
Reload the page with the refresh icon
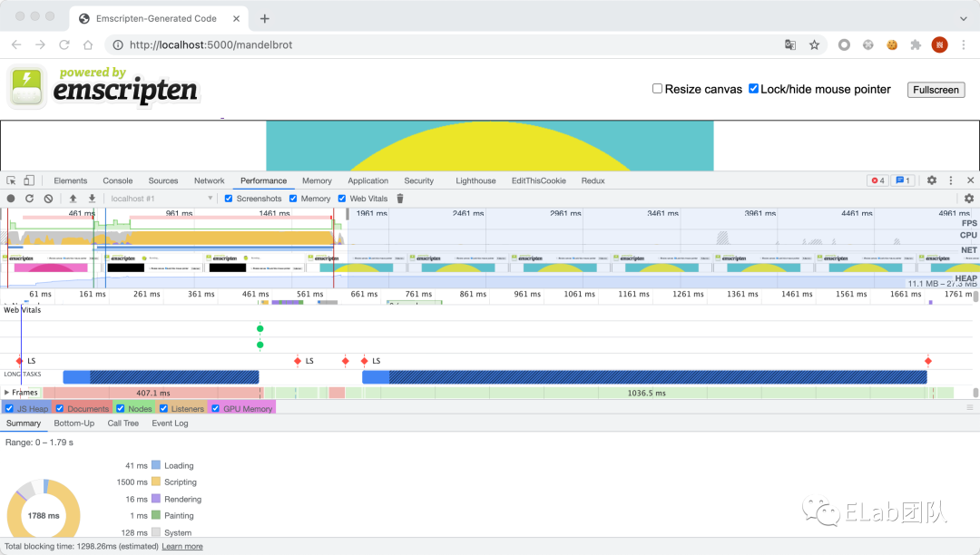[x=64, y=45]
